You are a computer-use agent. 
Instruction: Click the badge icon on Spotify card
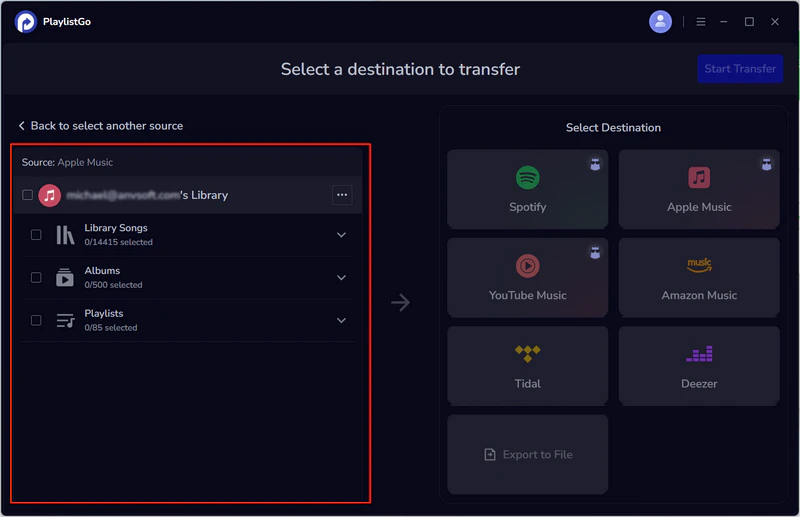point(595,164)
